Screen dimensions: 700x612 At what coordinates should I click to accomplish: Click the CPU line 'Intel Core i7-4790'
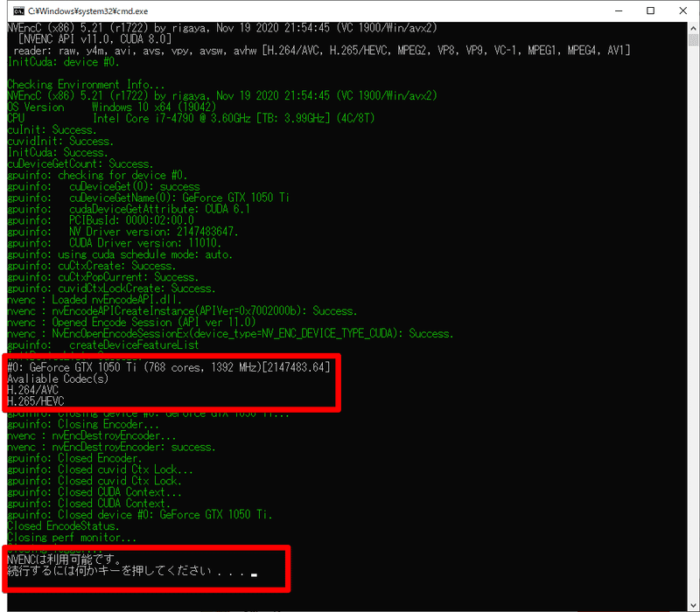pos(191,118)
